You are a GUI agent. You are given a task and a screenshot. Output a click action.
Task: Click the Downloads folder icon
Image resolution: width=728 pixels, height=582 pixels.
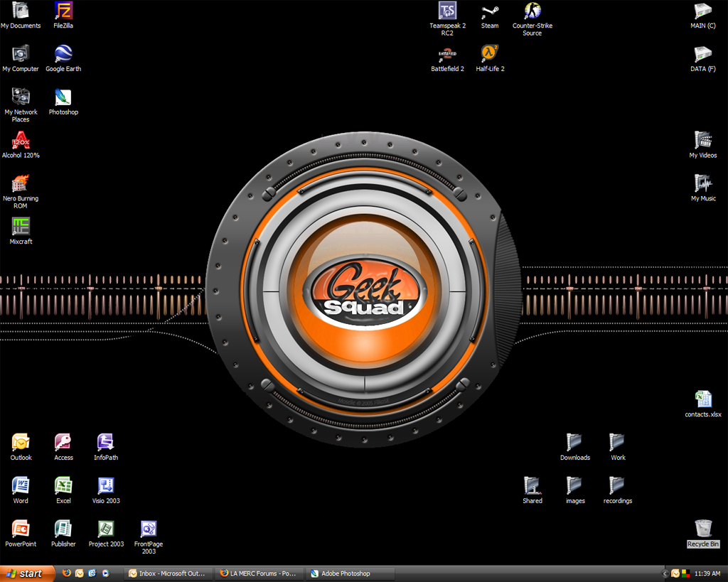click(x=574, y=447)
